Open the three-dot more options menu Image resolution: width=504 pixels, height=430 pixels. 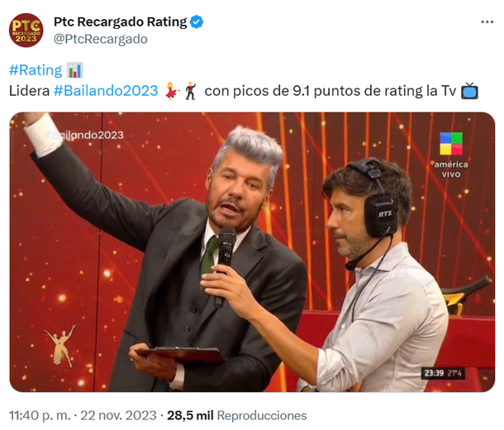pyautogui.click(x=487, y=21)
